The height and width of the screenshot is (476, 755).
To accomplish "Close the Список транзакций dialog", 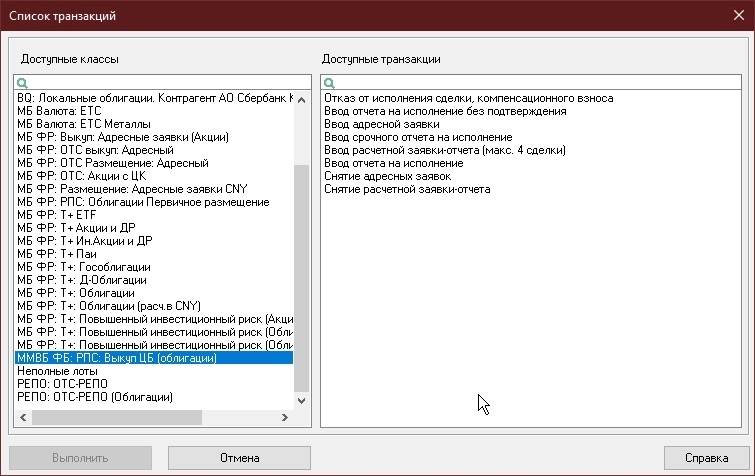I will (739, 15).
